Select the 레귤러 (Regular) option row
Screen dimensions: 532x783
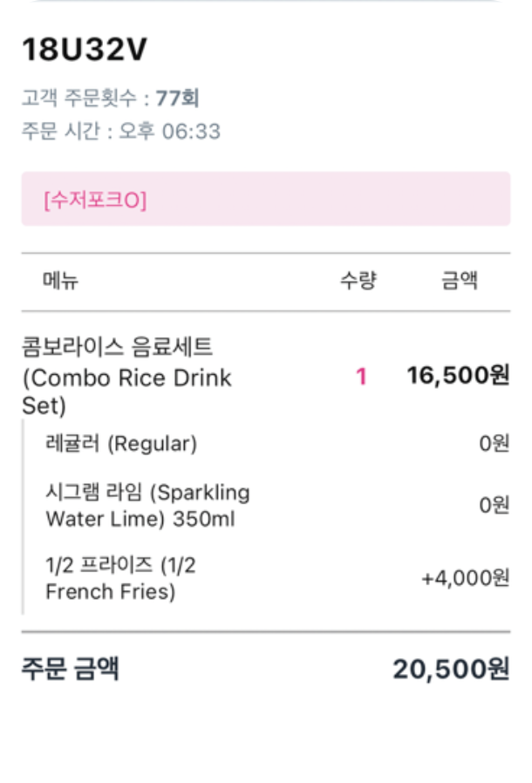click(121, 444)
